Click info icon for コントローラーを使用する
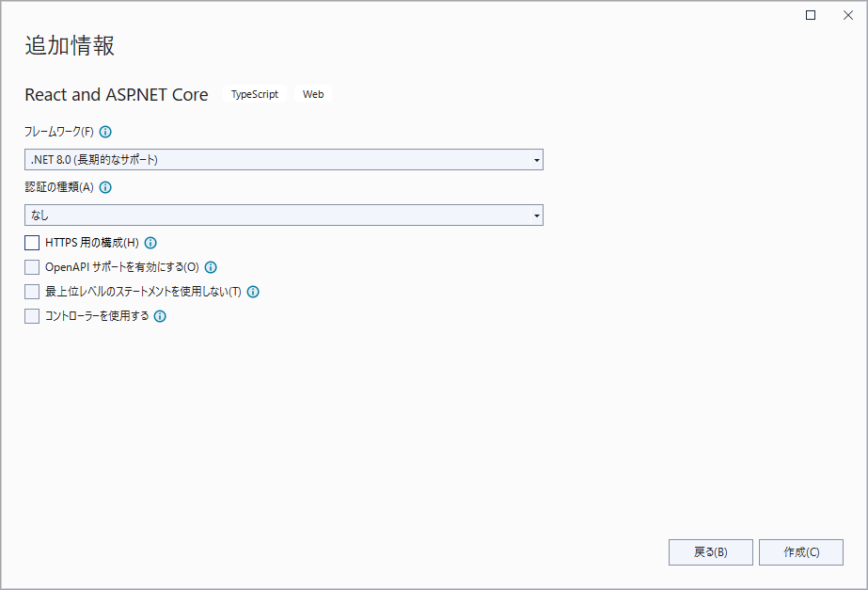 pos(160,316)
